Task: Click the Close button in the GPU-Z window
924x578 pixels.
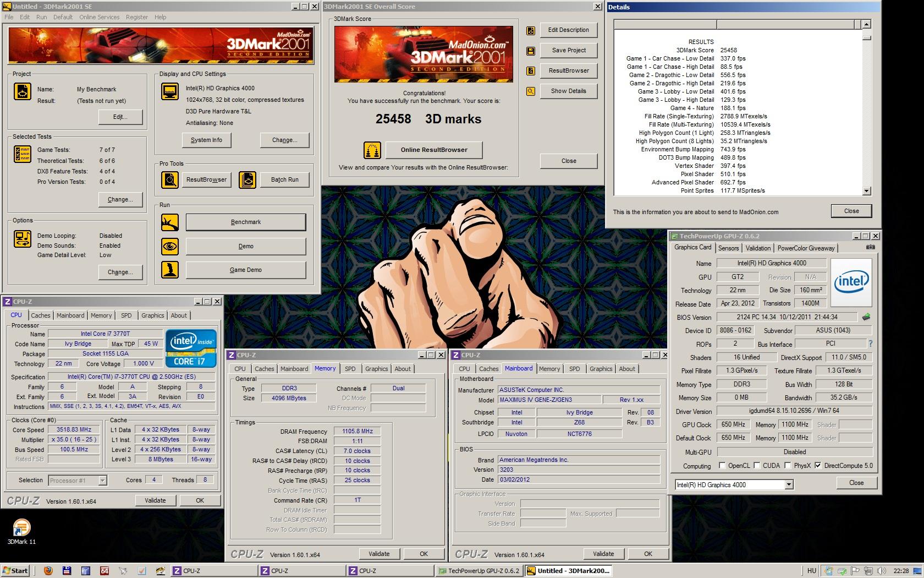Action: 856,483
